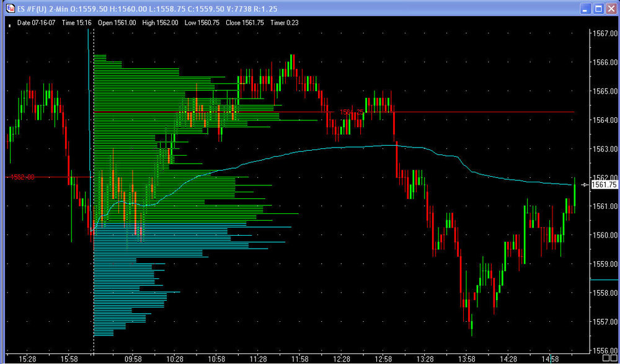This screenshot has height=364, width=620.
Task: Click the 12:58 time axis label
Action: pos(383,359)
